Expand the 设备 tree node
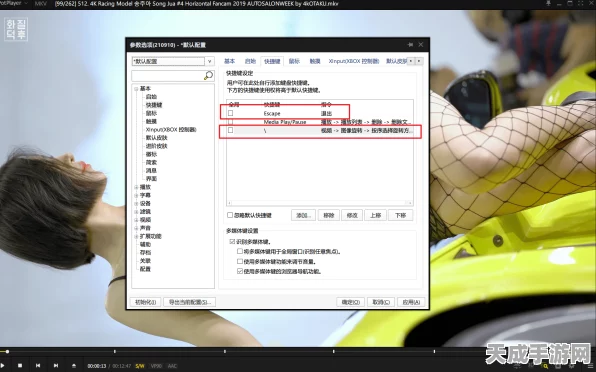 [136, 204]
